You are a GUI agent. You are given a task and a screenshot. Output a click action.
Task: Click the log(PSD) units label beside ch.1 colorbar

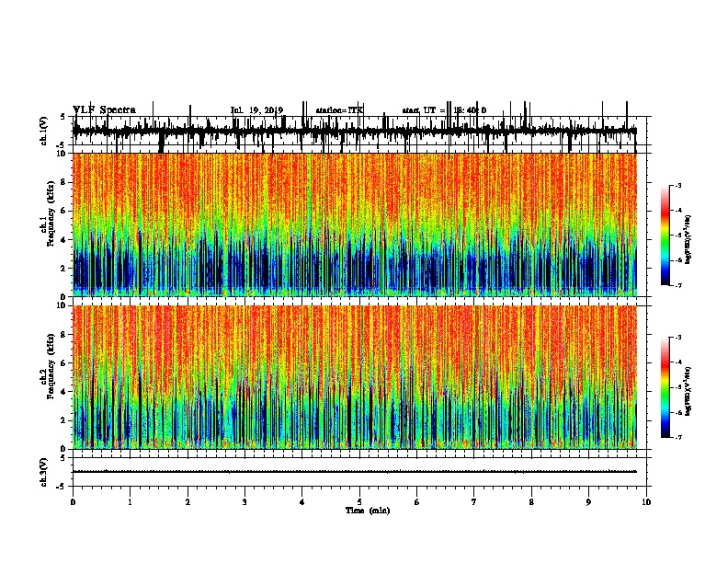pyautogui.click(x=688, y=240)
